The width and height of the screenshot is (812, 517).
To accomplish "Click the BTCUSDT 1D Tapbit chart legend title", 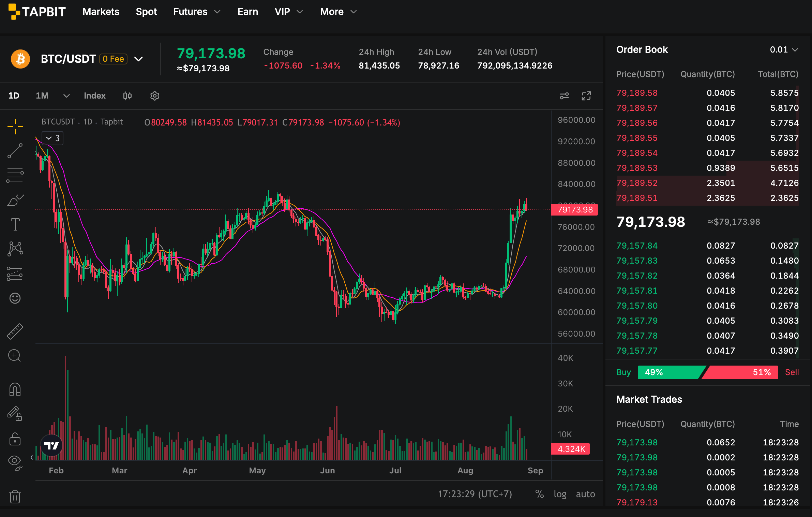I will (x=82, y=122).
